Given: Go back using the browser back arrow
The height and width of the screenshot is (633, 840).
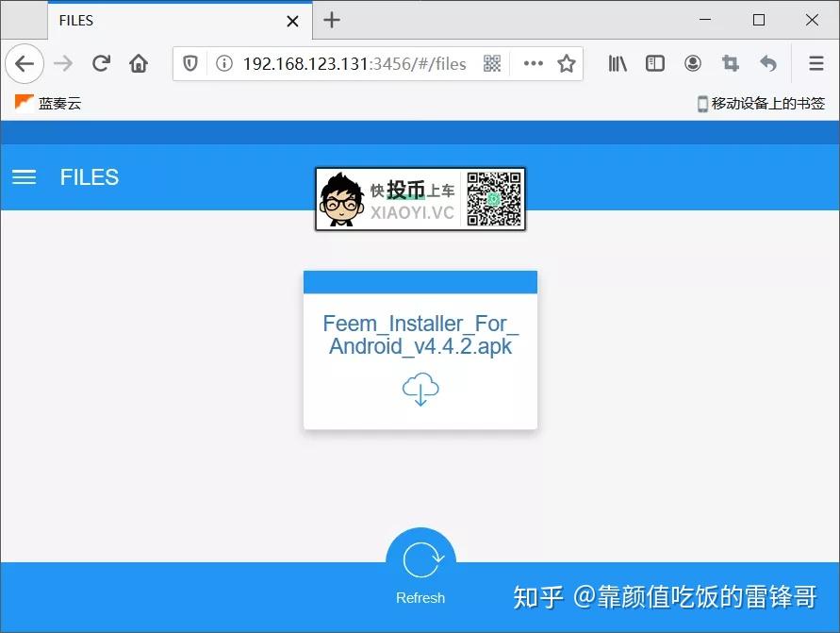Looking at the screenshot, I should (25, 64).
